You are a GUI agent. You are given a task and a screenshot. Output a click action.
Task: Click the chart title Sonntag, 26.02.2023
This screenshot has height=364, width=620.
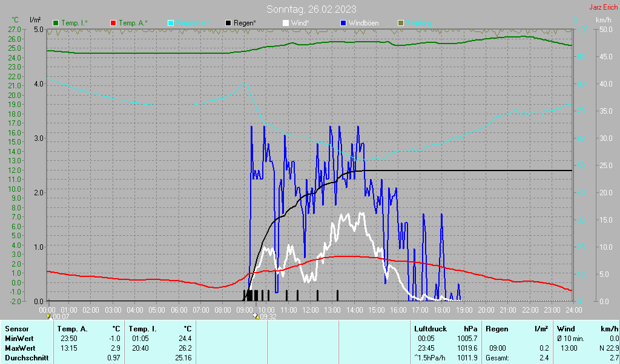311,9
